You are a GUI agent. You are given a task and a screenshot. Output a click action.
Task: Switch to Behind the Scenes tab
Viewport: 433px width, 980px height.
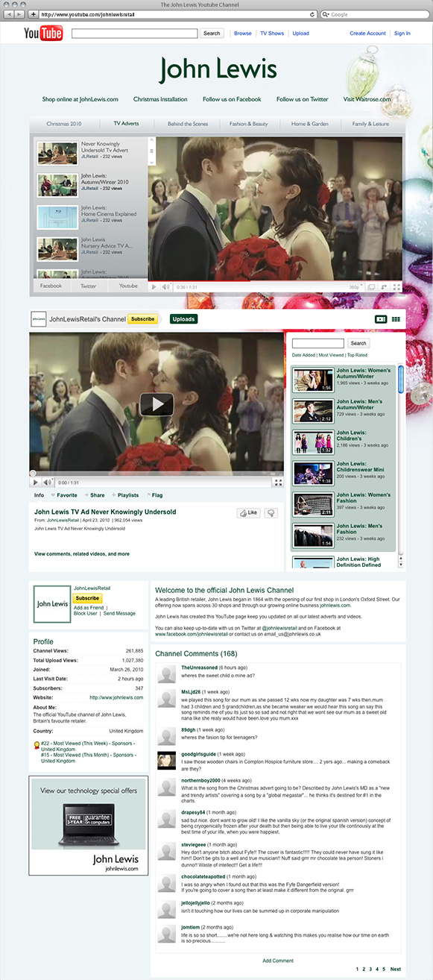[x=188, y=124]
